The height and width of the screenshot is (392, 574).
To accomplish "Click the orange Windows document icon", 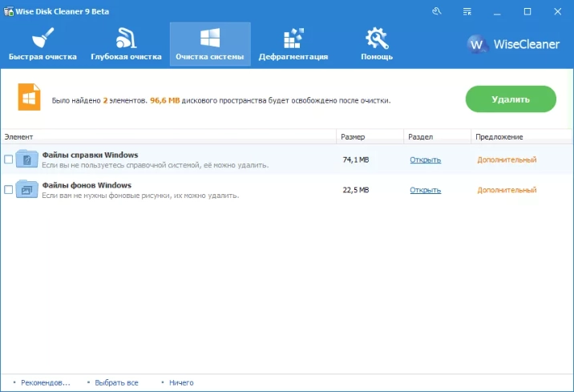I will click(30, 99).
